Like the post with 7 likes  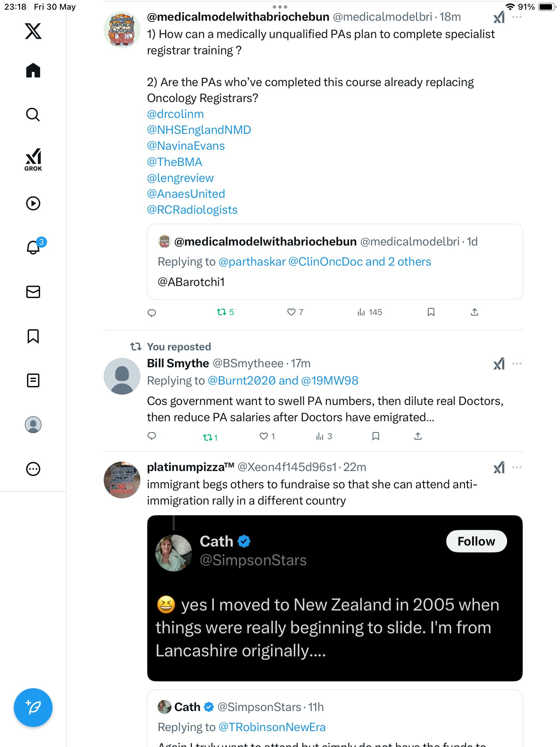[295, 312]
